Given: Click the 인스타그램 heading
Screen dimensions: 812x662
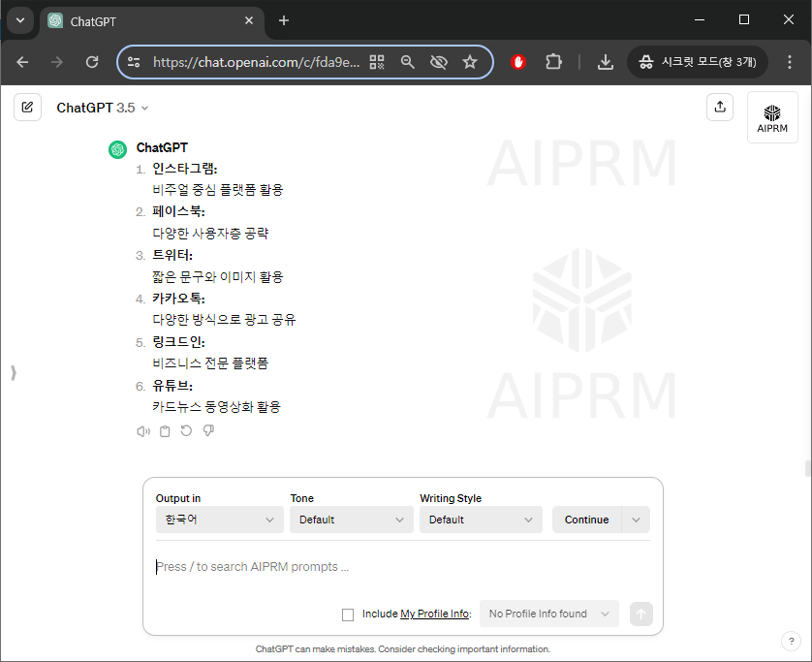Looking at the screenshot, I should (x=185, y=169).
